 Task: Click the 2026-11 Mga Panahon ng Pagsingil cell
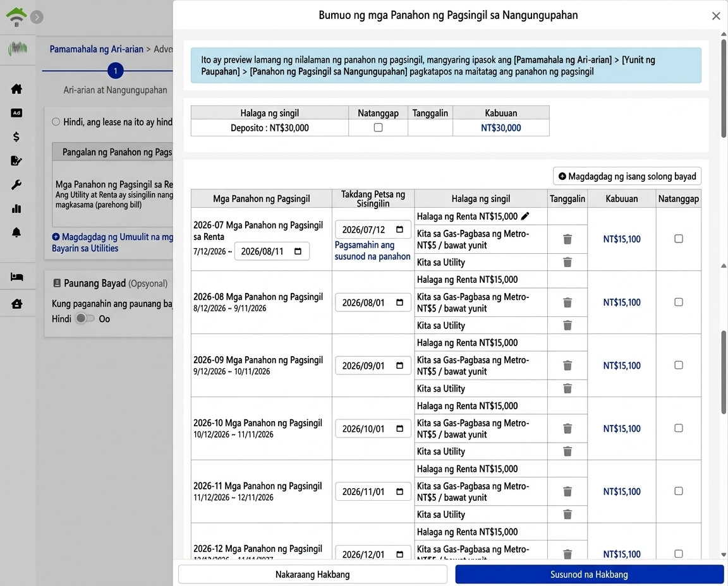coord(262,491)
